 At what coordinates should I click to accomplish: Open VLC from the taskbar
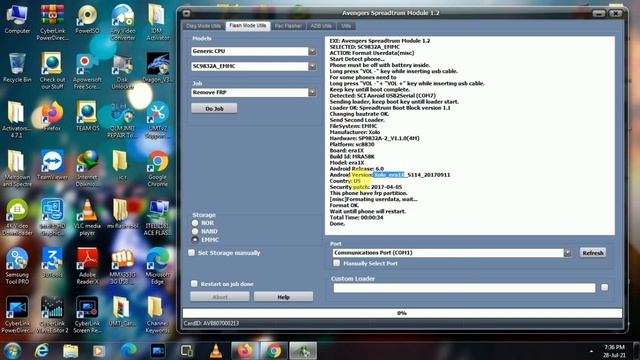pos(216,351)
